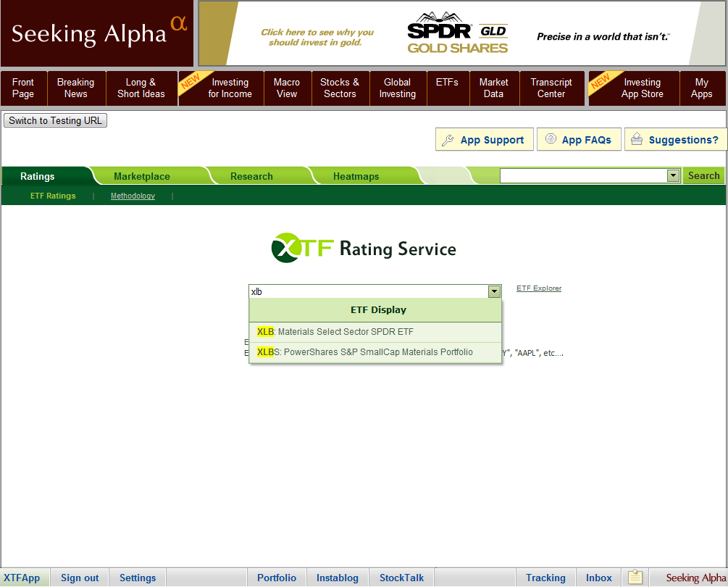The image size is (728, 587).
Task: Expand the top search box dropdown arrow
Action: pyautogui.click(x=673, y=175)
